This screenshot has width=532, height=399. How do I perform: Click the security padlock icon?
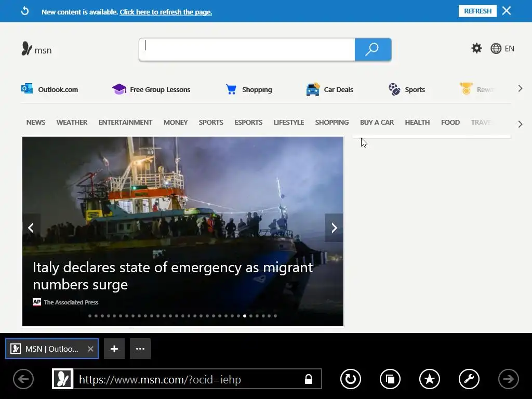click(x=309, y=379)
